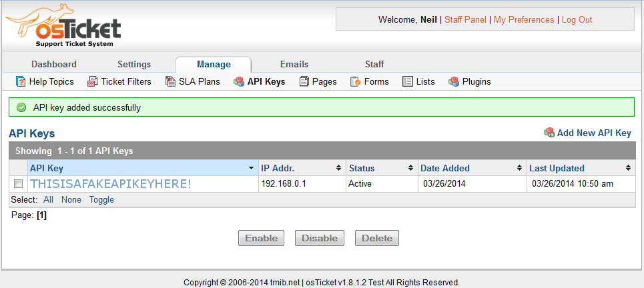Click the API Keys cube icon
Viewport: 644px width, 288px height.
click(x=239, y=81)
